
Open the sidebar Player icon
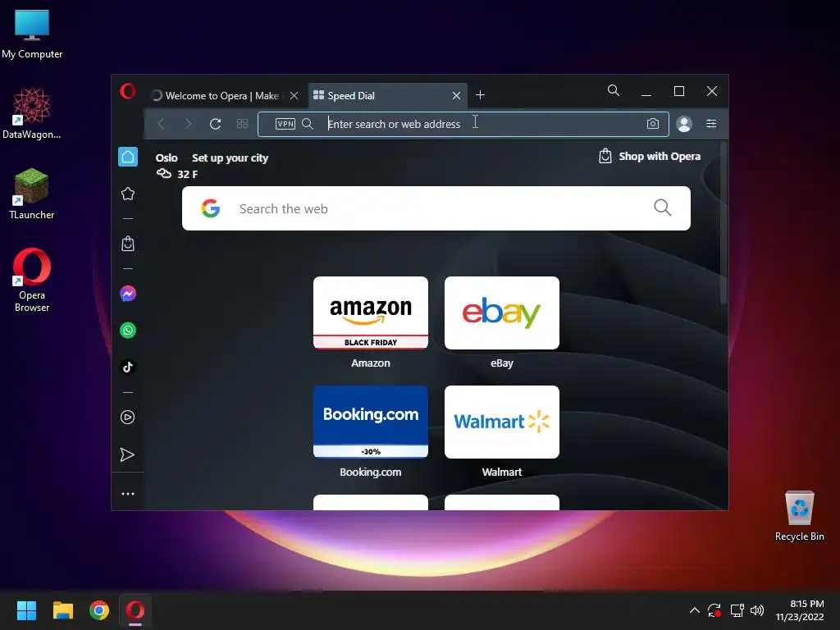pos(127,418)
